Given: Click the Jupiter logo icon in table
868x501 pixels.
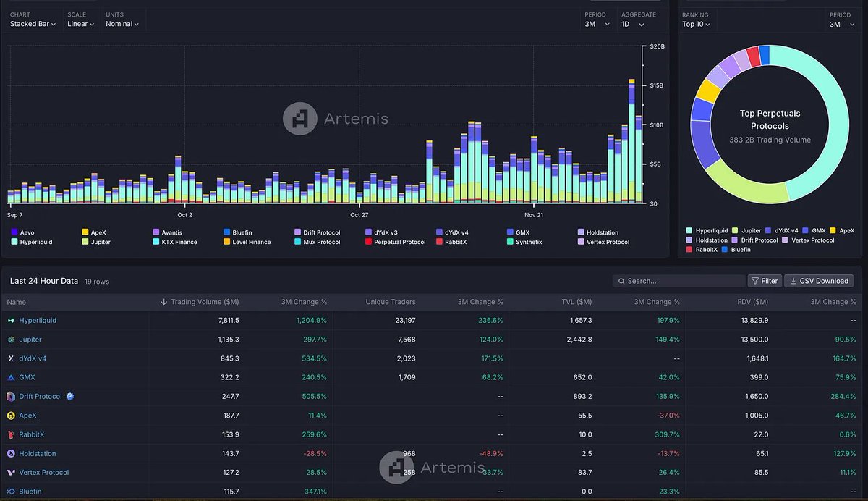Looking at the screenshot, I should (x=11, y=340).
